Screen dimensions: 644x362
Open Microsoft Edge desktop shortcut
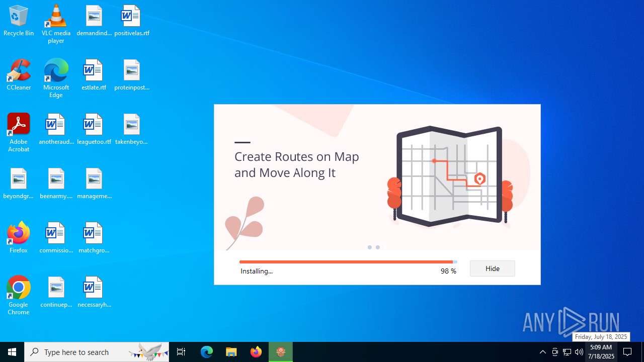(56, 78)
